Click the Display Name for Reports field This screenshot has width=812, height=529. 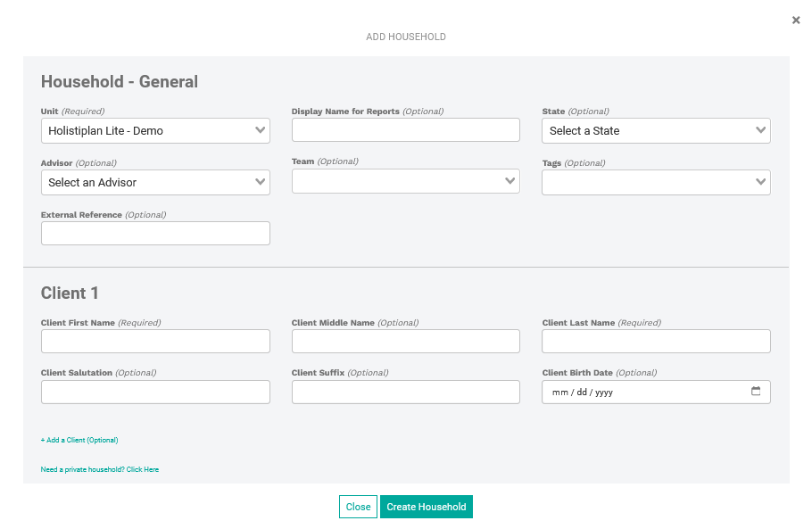pyautogui.click(x=405, y=130)
